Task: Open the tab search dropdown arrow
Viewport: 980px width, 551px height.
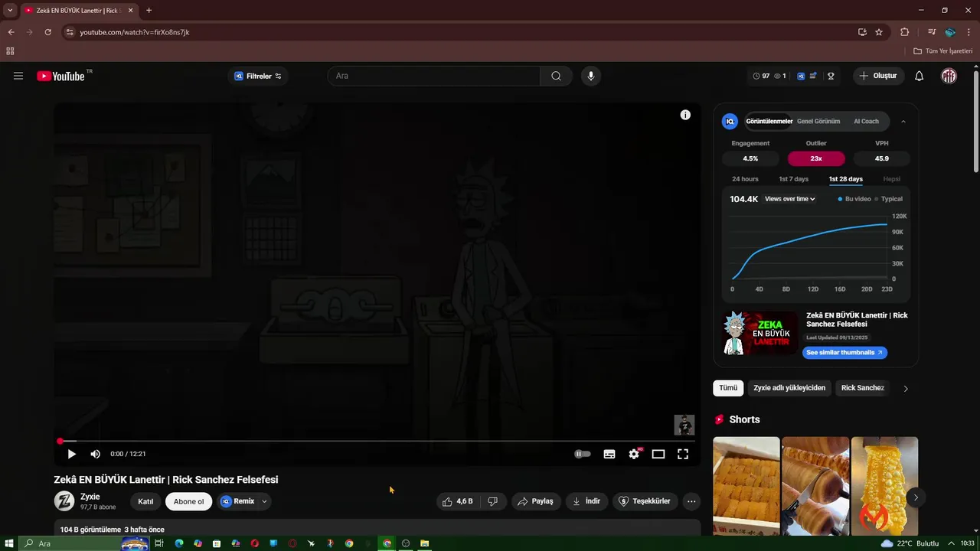Action: pyautogui.click(x=10, y=11)
